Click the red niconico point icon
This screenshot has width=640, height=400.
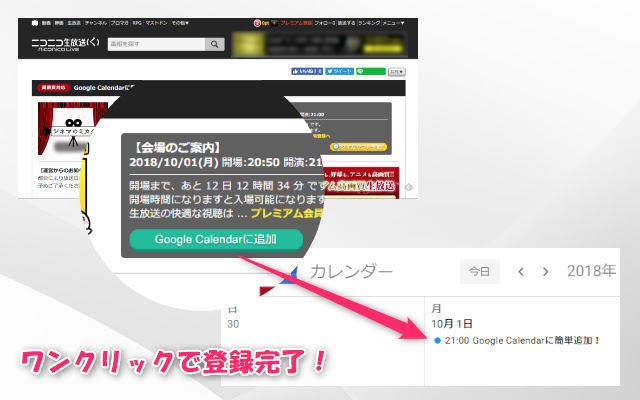click(x=257, y=23)
